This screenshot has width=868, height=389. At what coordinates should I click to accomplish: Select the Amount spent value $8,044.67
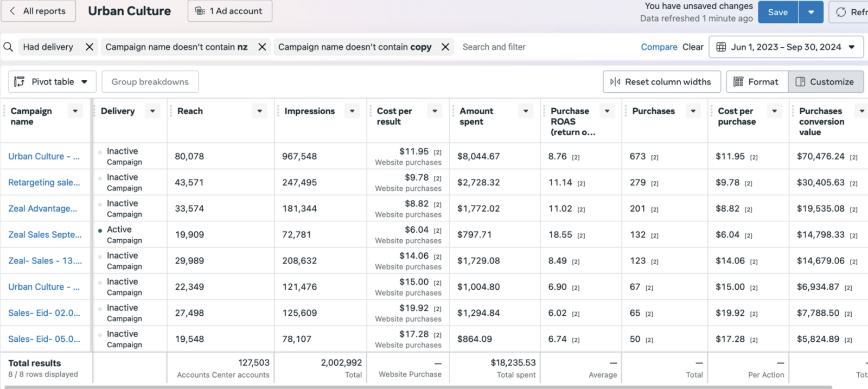point(478,156)
